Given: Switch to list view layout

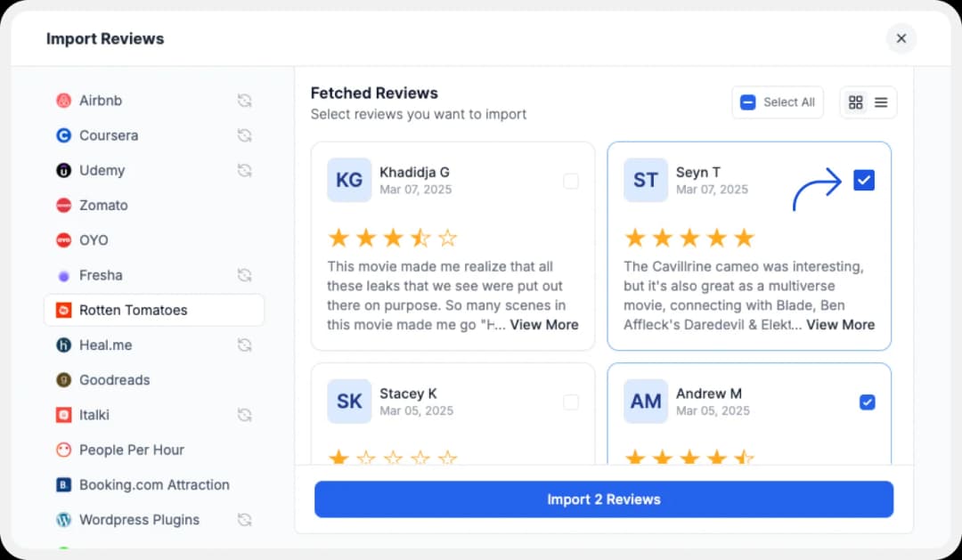Looking at the screenshot, I should 881,101.
